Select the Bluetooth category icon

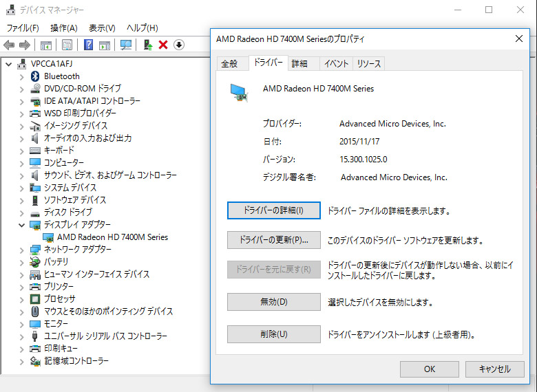[35, 76]
